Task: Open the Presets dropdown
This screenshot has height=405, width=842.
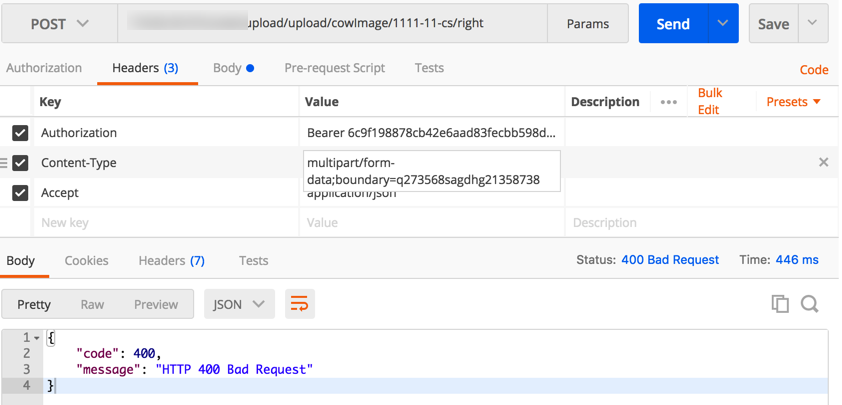Action: tap(793, 102)
